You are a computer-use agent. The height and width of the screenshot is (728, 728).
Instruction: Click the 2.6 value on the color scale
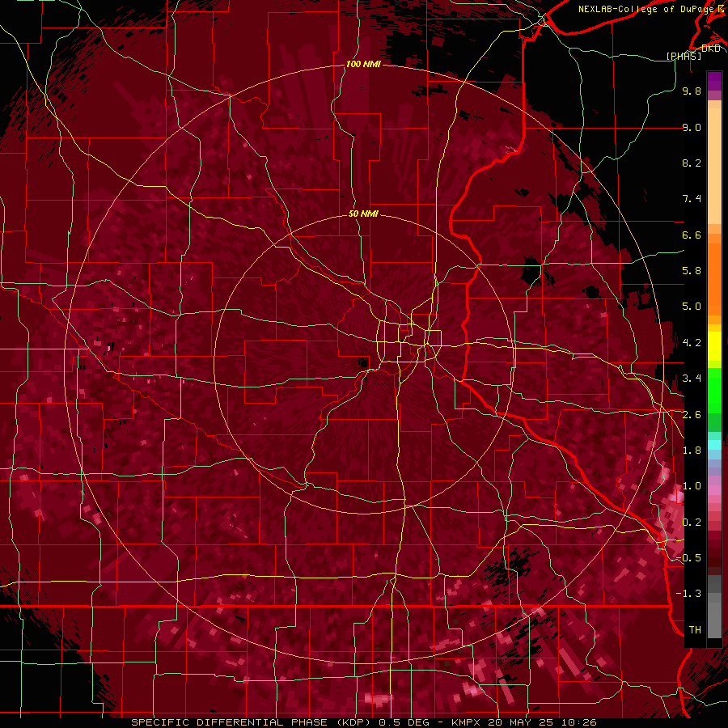692,415
